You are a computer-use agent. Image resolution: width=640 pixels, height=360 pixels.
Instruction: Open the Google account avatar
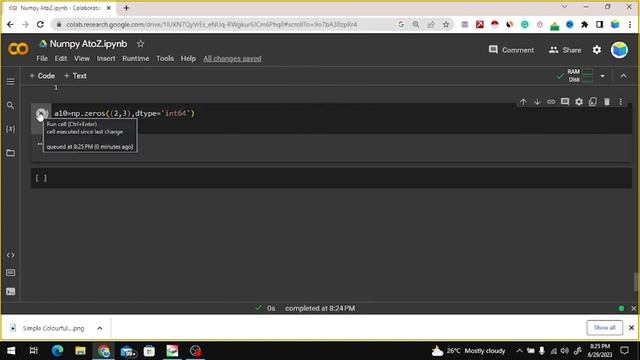click(619, 50)
